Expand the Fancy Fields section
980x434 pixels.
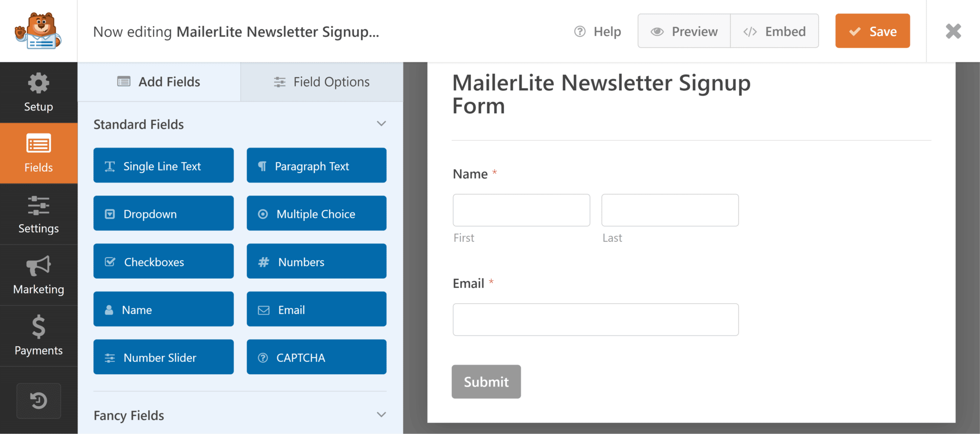click(381, 414)
